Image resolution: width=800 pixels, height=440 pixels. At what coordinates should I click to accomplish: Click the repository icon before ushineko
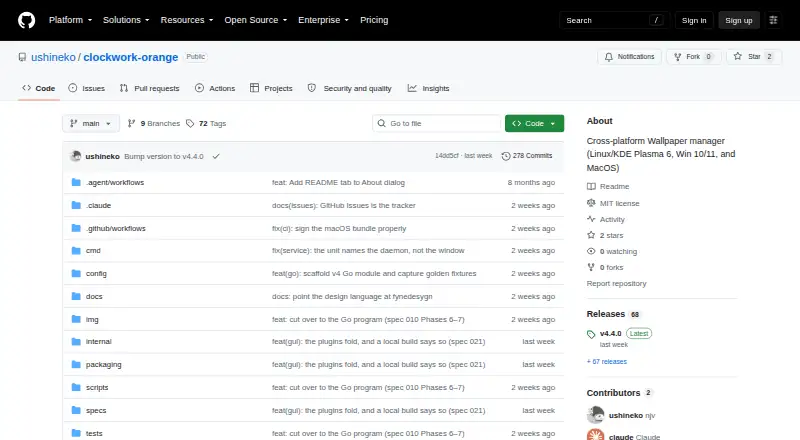22,57
